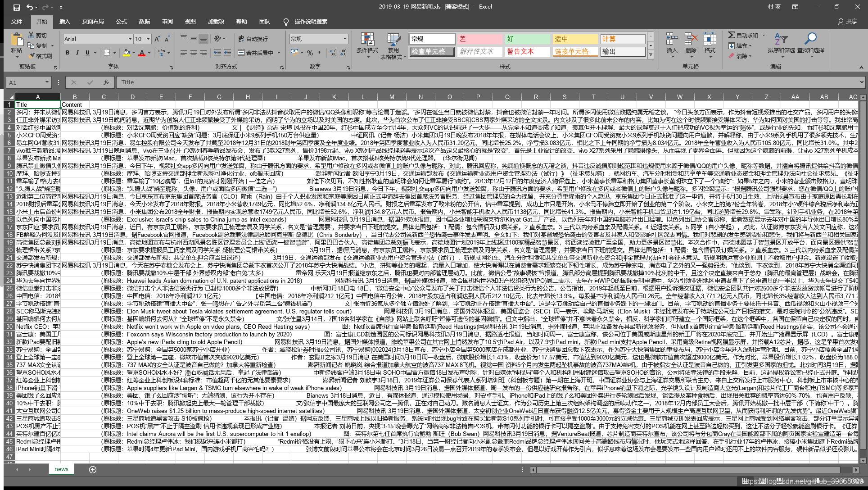Expand the Name Box A1 dropdown

tap(47, 82)
